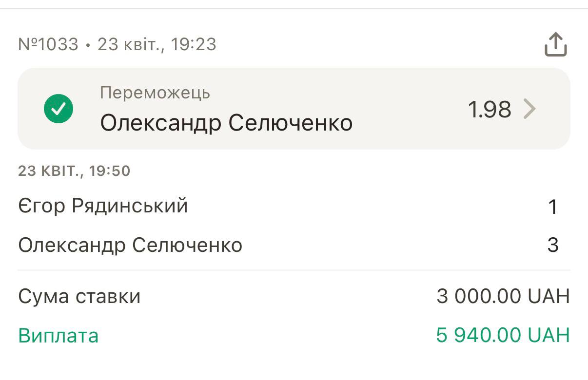
Task: Tap the "Сума ставки" label
Action: point(79,296)
